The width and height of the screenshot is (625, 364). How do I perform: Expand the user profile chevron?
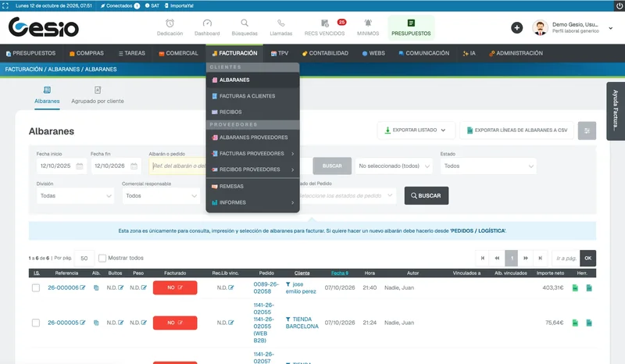click(x=611, y=28)
